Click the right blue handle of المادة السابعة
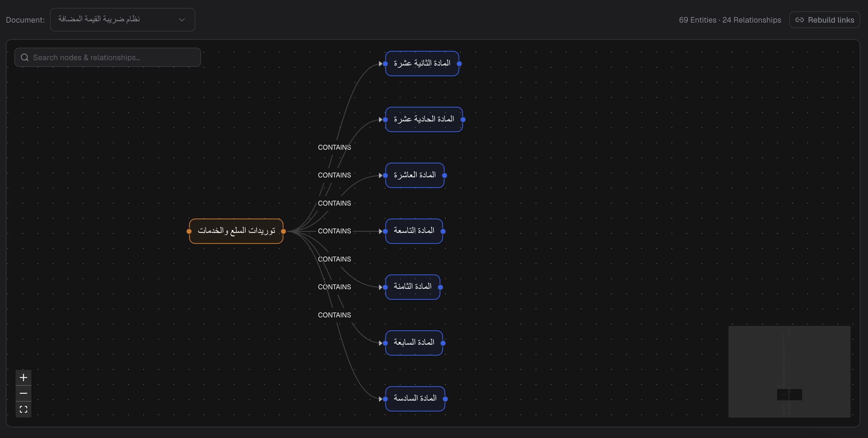This screenshot has height=438, width=868. click(443, 343)
